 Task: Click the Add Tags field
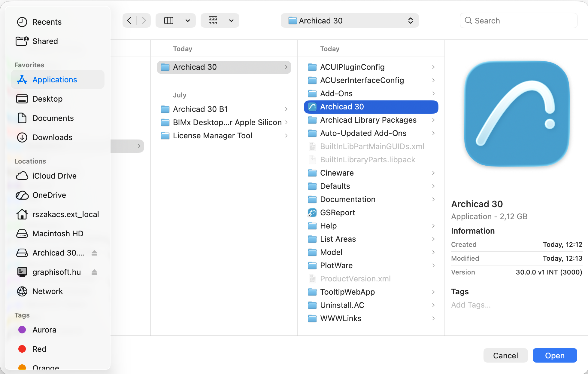point(471,305)
